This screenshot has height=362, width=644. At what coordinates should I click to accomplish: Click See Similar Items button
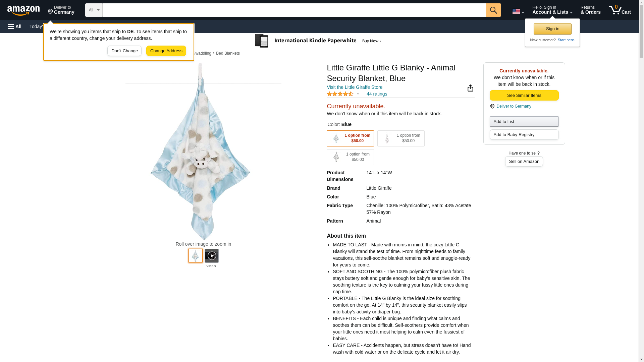(524, 96)
